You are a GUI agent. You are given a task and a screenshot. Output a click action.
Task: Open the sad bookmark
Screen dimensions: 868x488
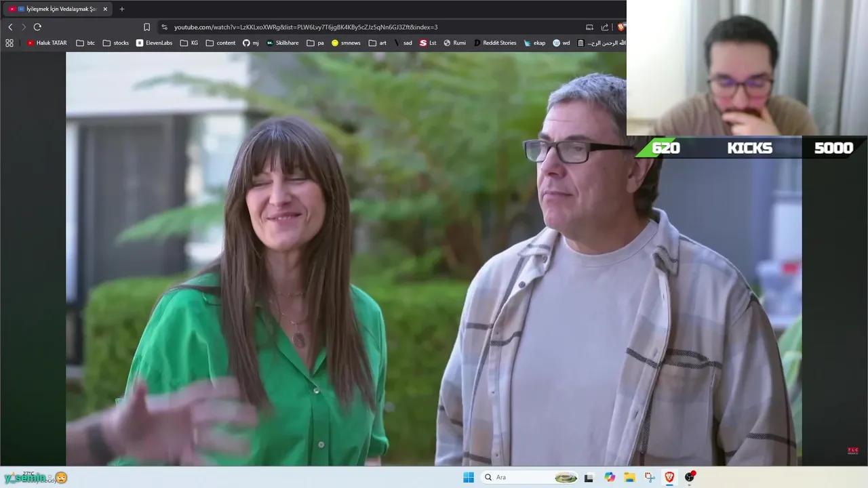click(x=403, y=43)
